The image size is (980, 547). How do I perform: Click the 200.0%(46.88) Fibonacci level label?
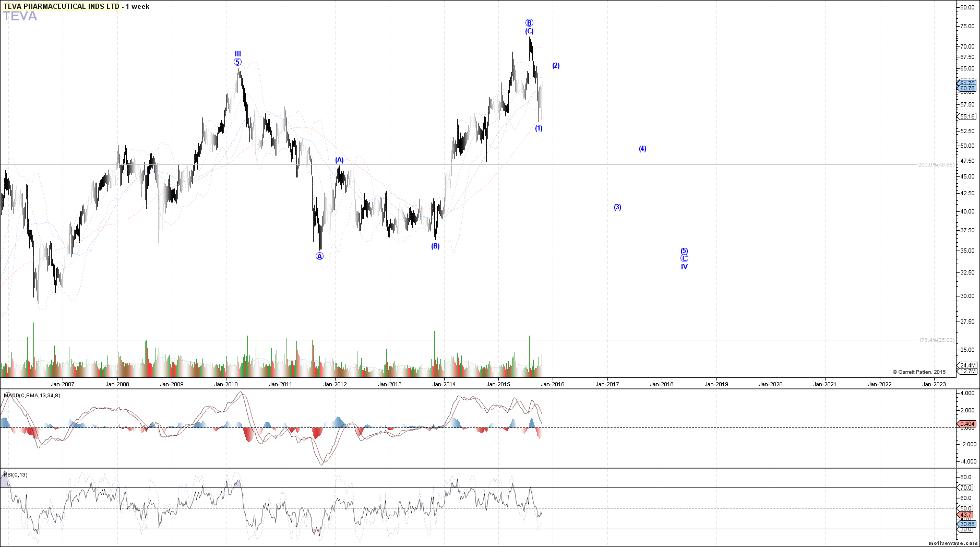click(936, 164)
